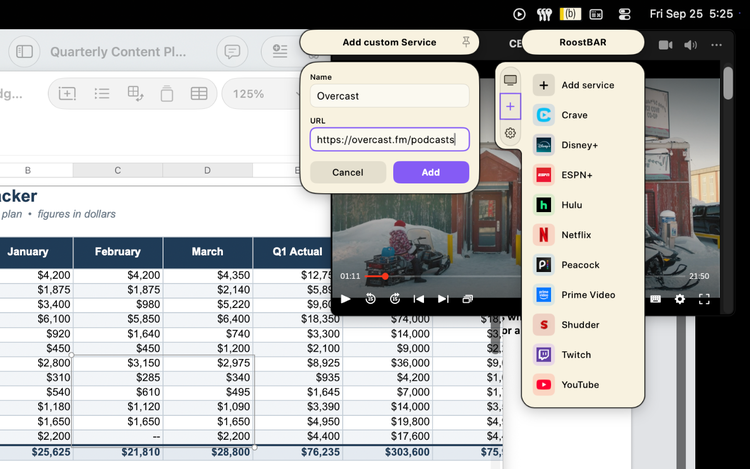This screenshot has width=750, height=469.
Task: Toggle the spreadsheet sidebar panel
Action: tap(24, 52)
